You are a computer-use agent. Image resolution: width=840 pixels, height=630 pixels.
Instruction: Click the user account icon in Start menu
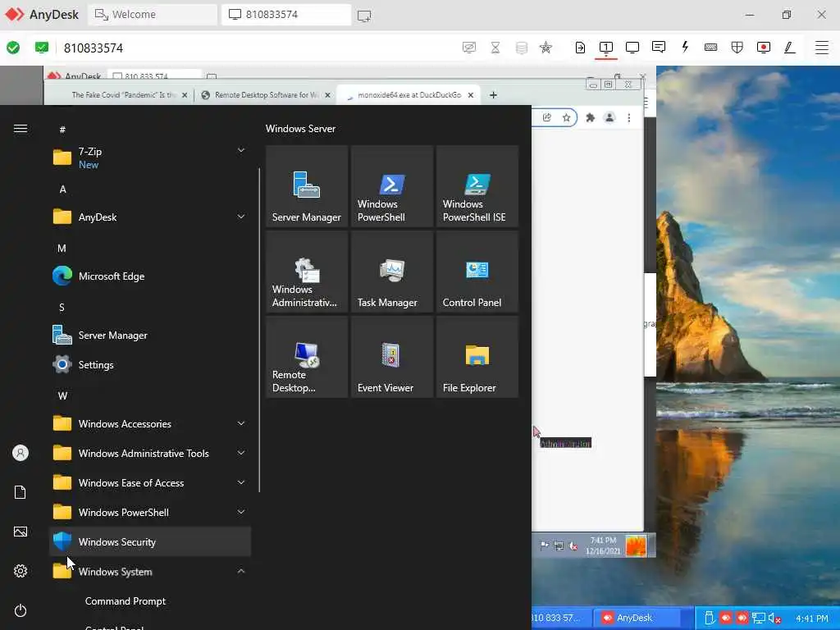tap(21, 453)
